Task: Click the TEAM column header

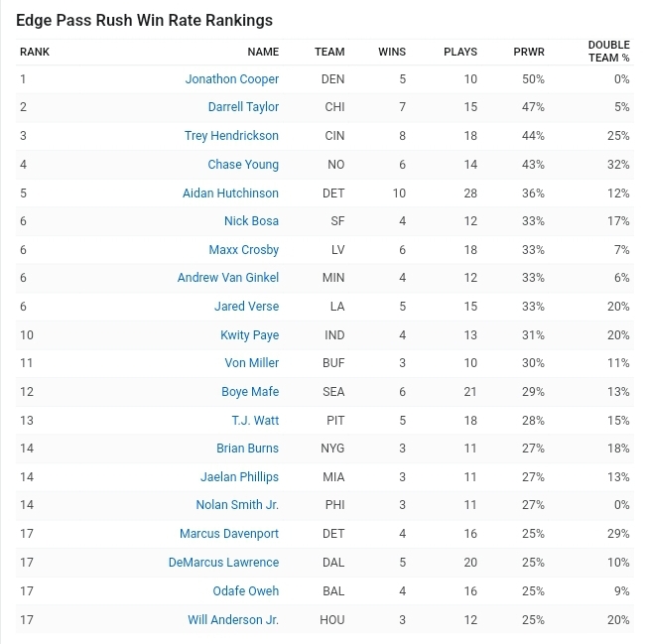Action: 329,52
